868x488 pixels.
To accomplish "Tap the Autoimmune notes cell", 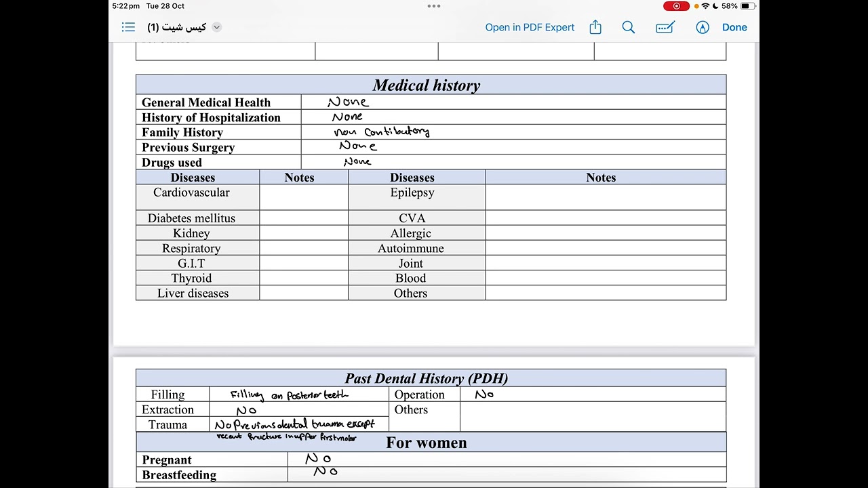I will click(606, 247).
